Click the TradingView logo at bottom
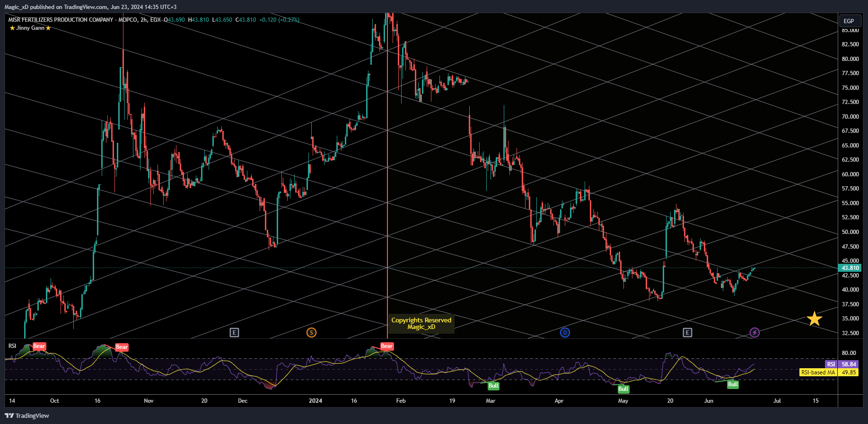 tap(27, 416)
